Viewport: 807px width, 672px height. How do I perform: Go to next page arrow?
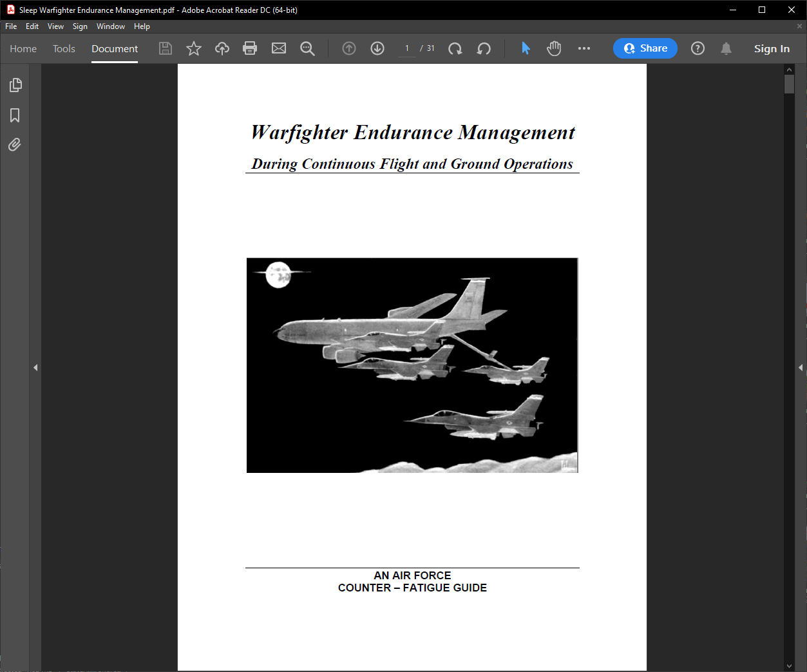pos(377,48)
